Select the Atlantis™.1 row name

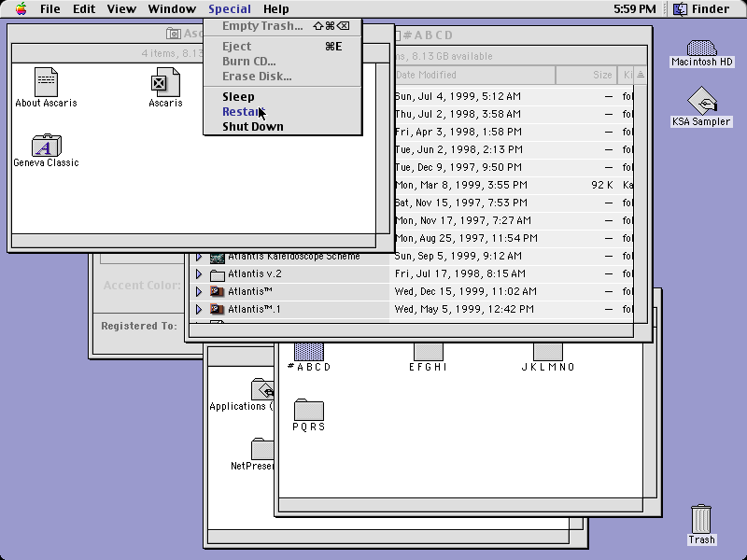(x=254, y=310)
